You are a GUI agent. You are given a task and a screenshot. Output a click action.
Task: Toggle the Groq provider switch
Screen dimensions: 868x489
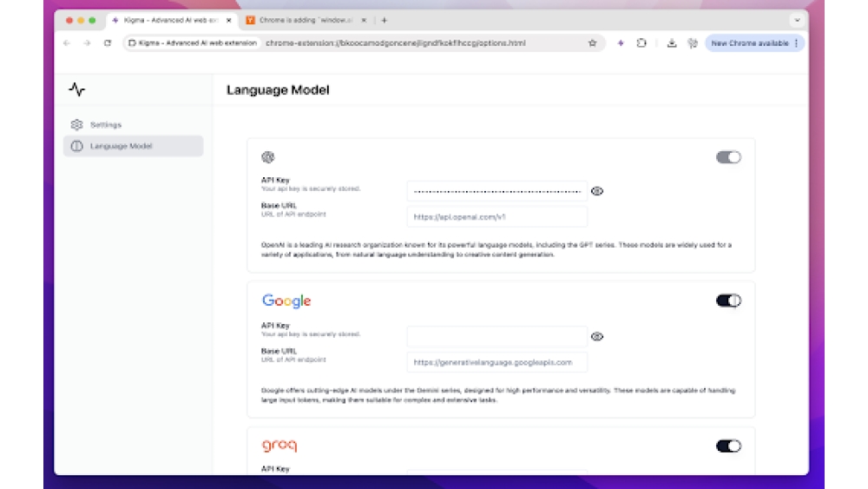click(x=728, y=446)
